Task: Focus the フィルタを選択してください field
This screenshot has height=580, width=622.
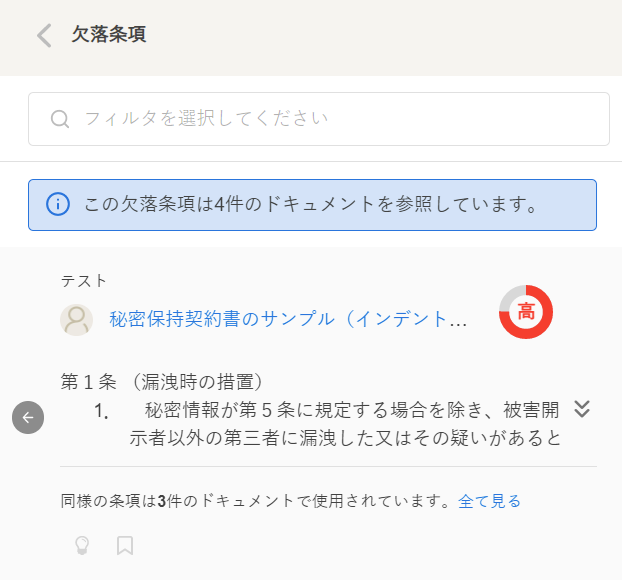Action: coord(330,119)
